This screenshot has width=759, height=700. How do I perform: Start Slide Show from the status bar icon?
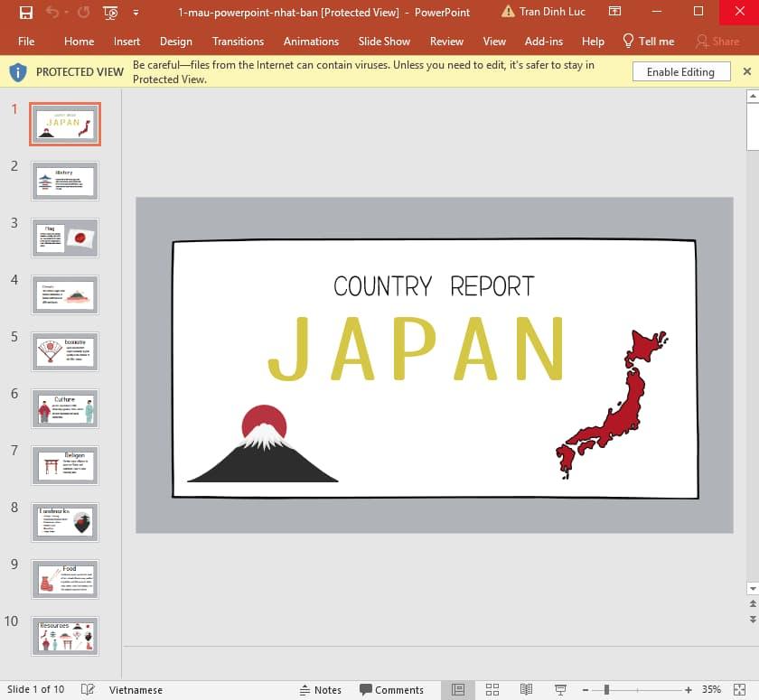[560, 689]
